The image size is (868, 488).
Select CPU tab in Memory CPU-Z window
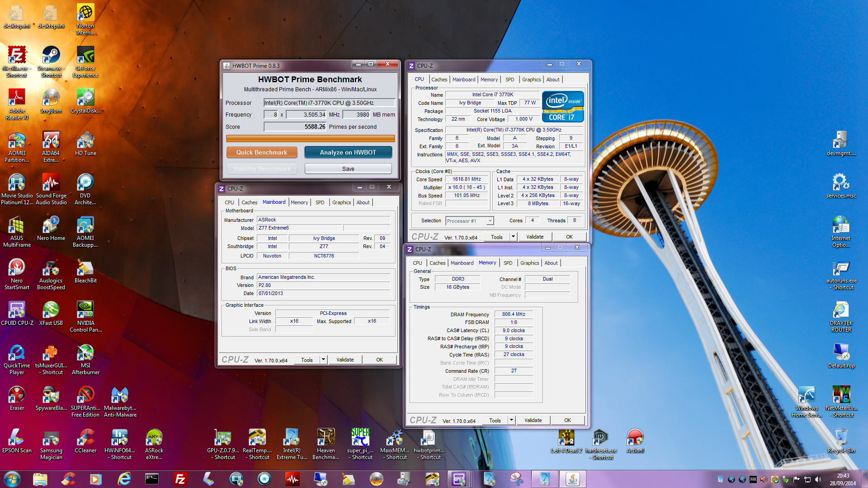point(417,263)
